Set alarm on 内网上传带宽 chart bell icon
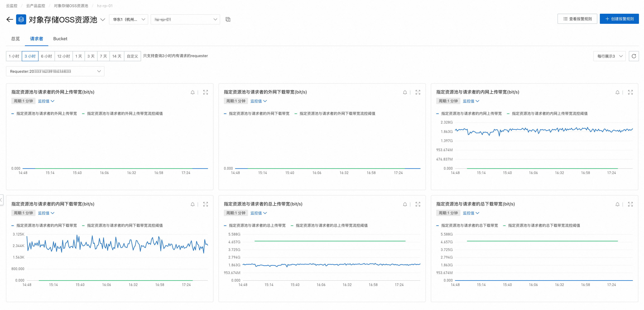The width and height of the screenshot is (644, 310). (x=617, y=92)
